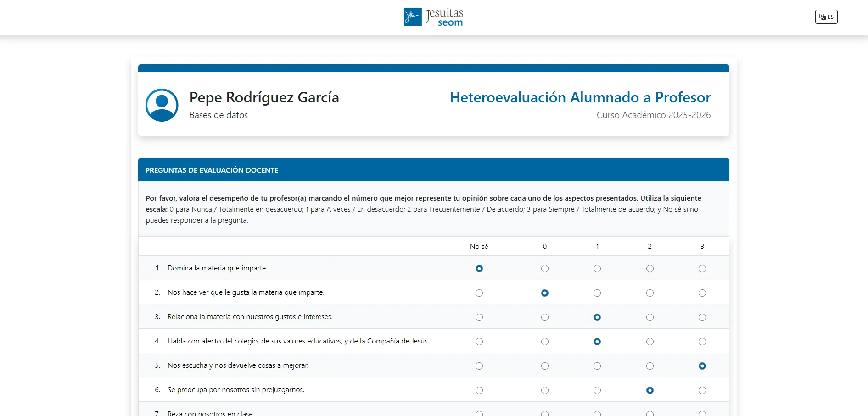
Task: Click question text 'Se preocupa por nosotros sin prejuzgarnos.'
Action: point(236,390)
